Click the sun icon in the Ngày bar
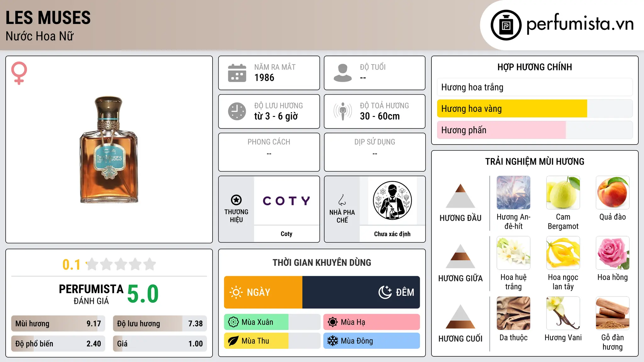 click(x=236, y=292)
